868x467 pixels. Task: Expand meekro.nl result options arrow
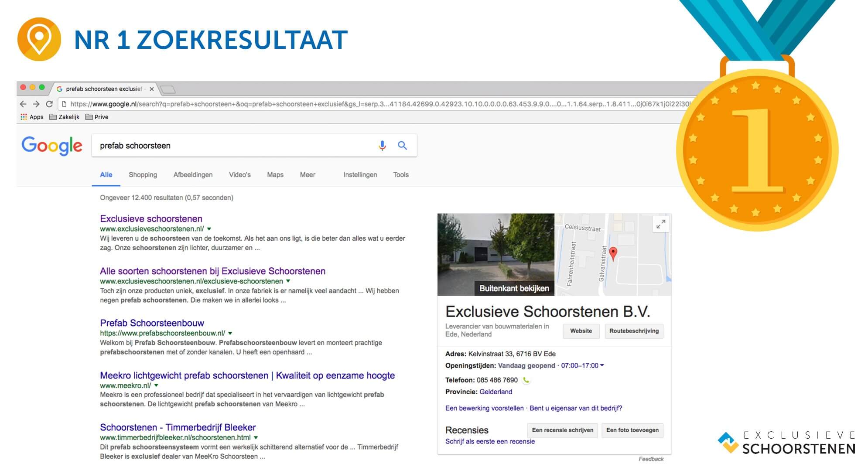click(x=156, y=385)
